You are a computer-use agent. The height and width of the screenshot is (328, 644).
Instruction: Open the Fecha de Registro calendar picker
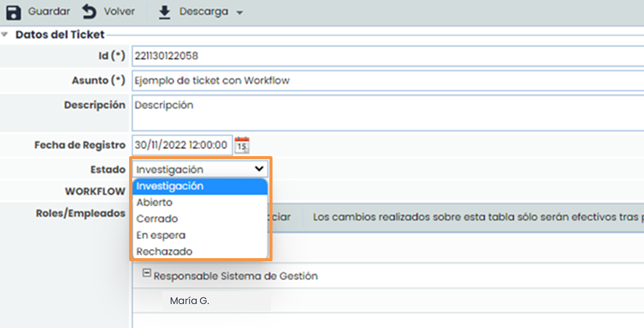241,145
